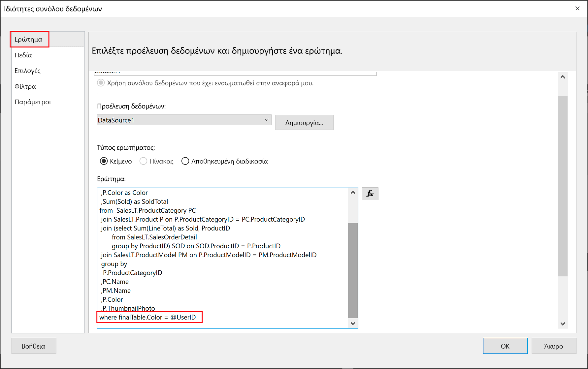Open Βοήθεια help
This screenshot has width=588, height=369.
[34, 346]
